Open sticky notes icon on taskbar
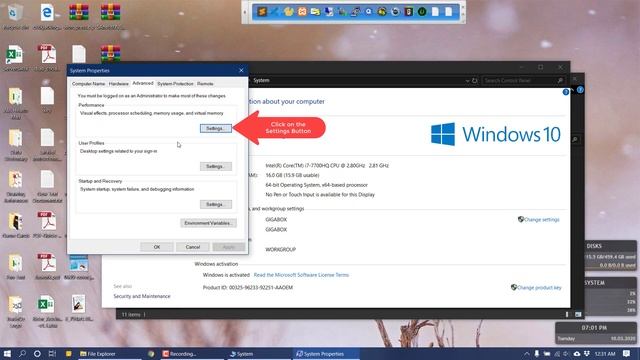The height and width of the screenshot is (360, 640). 68,353
